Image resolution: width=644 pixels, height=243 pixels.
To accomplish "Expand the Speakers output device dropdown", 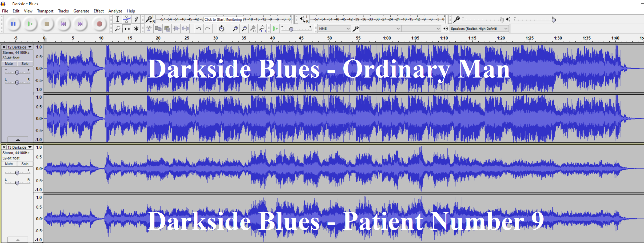I will pyautogui.click(x=479, y=29).
